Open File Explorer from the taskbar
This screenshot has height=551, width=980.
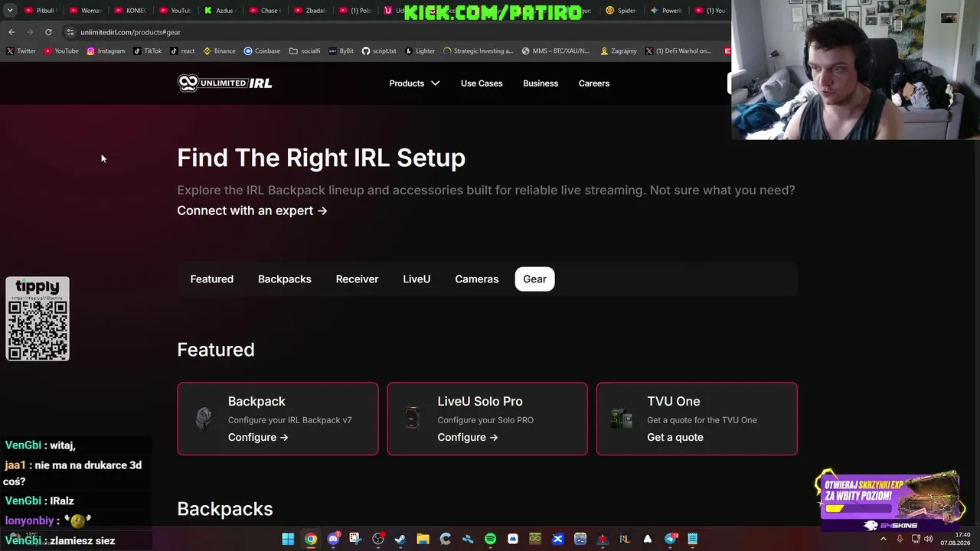[423, 540]
